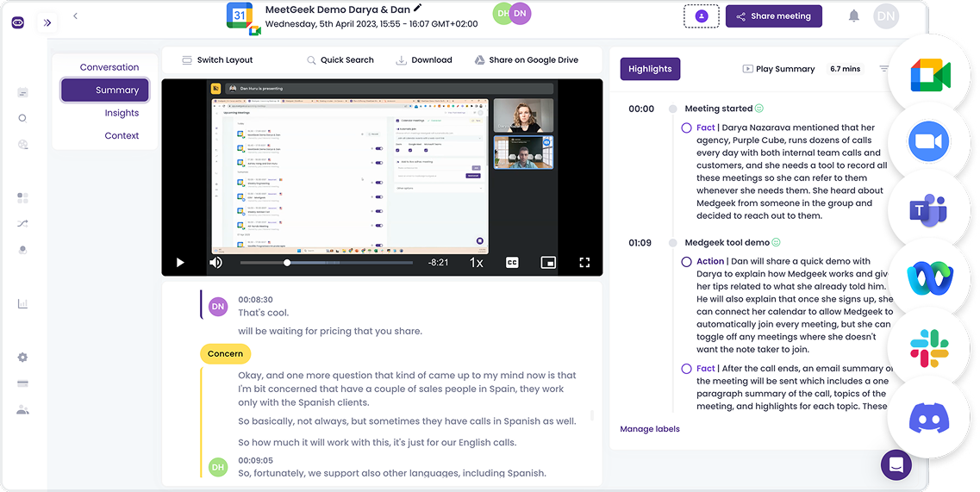Click the Meeting started topic heading
This screenshot has width=980, height=492.
[719, 109]
